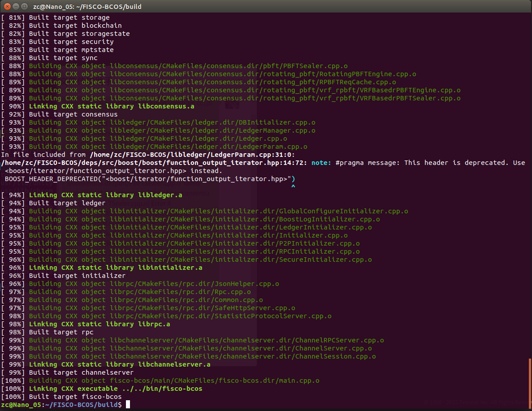Click the 'Built target fisco-bcos' line
The width and height of the screenshot is (532, 411).
(x=61, y=396)
